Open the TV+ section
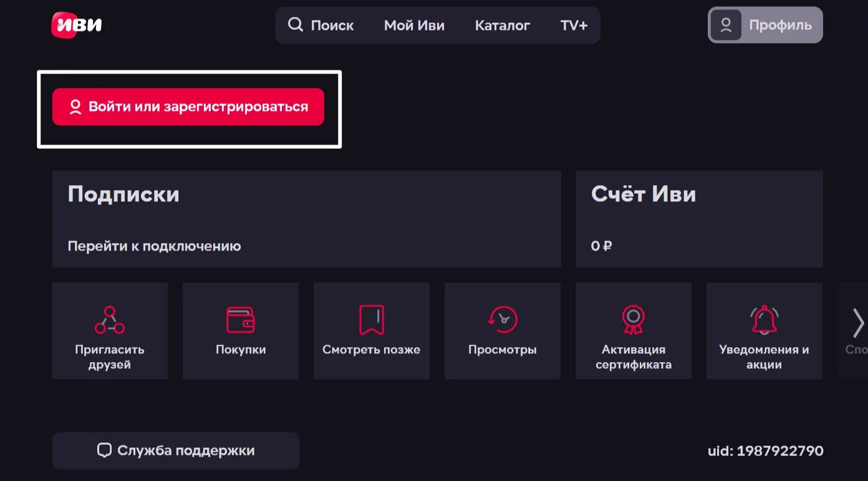 574,26
